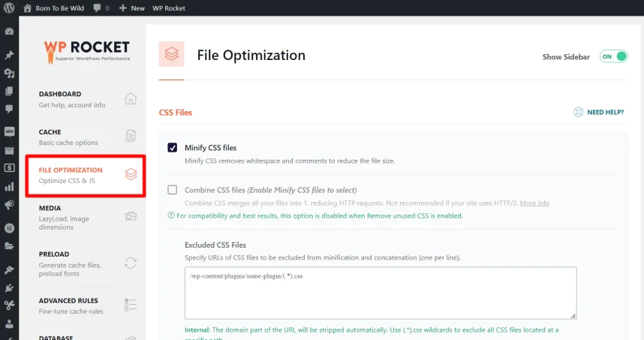Click the textarea resize handle corner

point(573,316)
